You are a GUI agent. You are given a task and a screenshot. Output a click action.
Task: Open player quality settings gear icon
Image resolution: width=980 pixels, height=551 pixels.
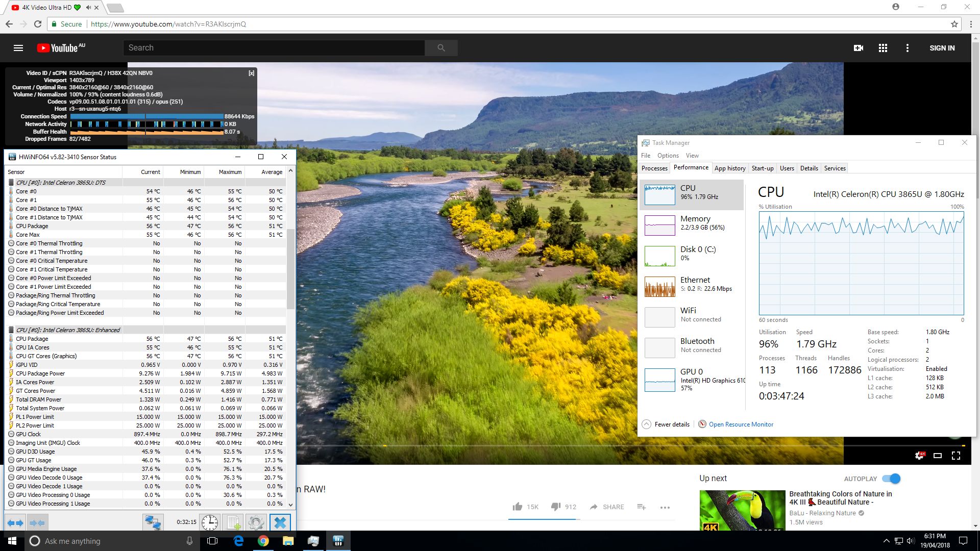click(x=920, y=456)
